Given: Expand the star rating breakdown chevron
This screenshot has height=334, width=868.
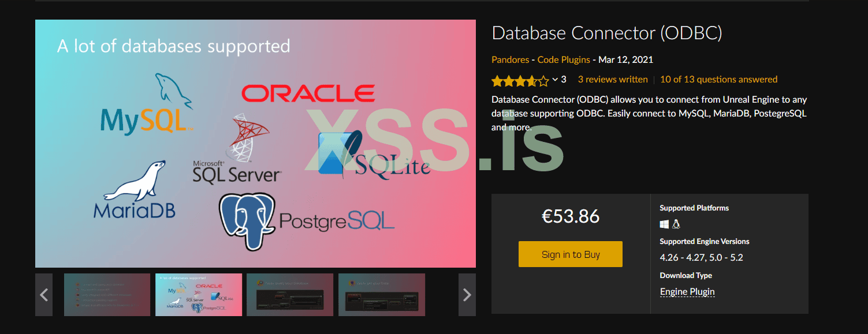Looking at the screenshot, I should (x=555, y=80).
